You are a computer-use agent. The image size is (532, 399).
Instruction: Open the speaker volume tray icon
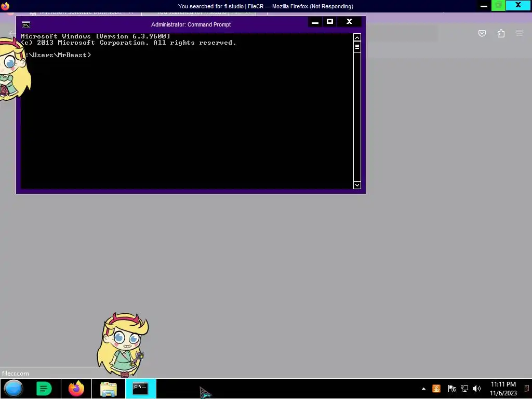(477, 389)
